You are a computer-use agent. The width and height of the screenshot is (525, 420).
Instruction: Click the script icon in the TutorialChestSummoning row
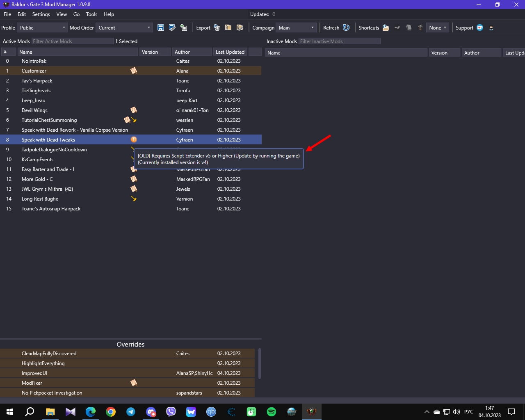pyautogui.click(x=127, y=120)
